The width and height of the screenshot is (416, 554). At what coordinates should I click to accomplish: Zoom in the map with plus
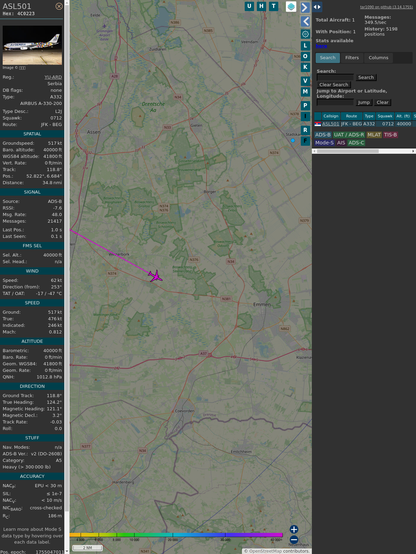(x=294, y=529)
